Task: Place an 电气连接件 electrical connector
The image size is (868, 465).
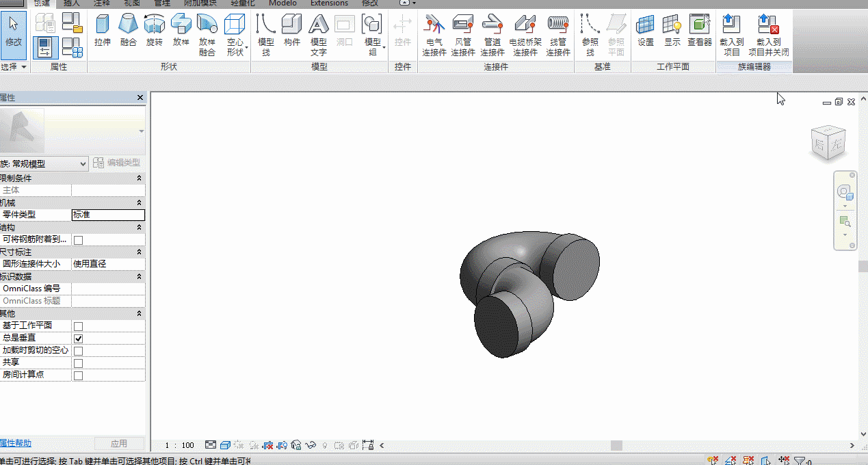Action: [434, 35]
